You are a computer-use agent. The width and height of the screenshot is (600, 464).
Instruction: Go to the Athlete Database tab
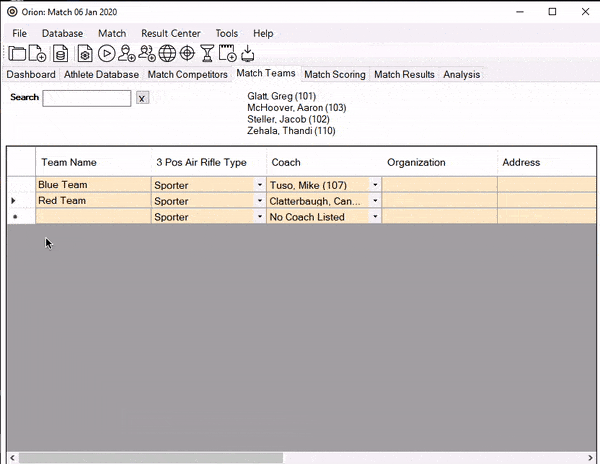pyautogui.click(x=101, y=74)
